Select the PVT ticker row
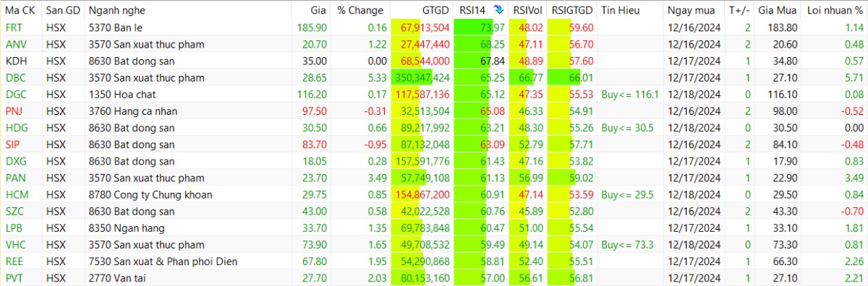The width and height of the screenshot is (868, 286). [434, 277]
